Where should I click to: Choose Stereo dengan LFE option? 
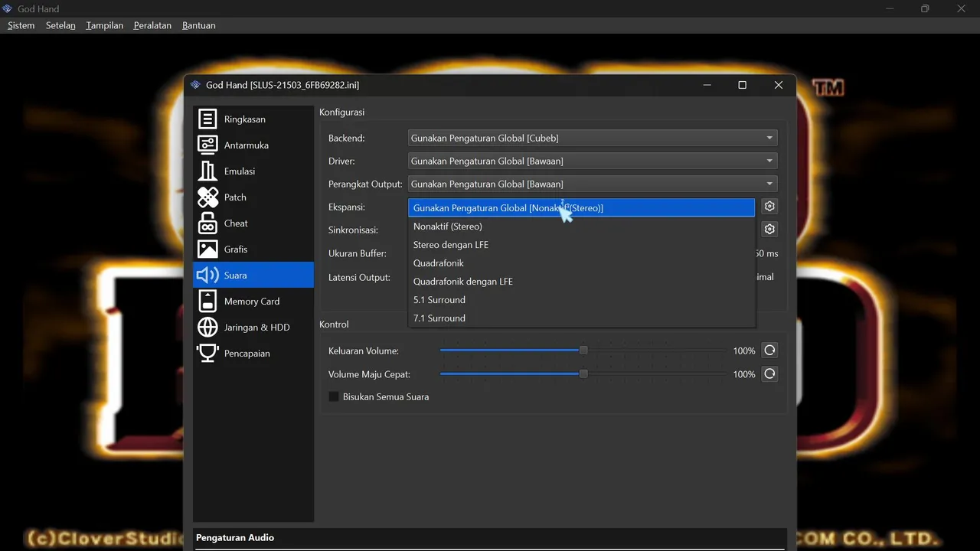tap(582, 245)
